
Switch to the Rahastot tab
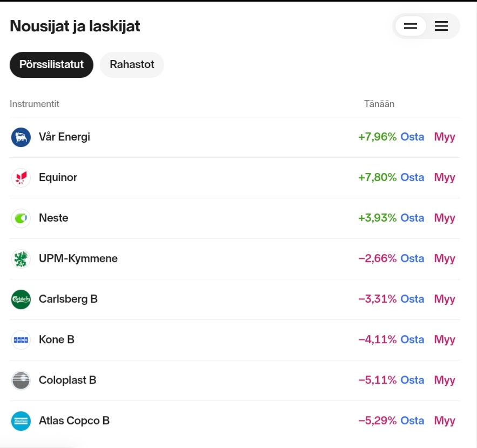pyautogui.click(x=132, y=65)
